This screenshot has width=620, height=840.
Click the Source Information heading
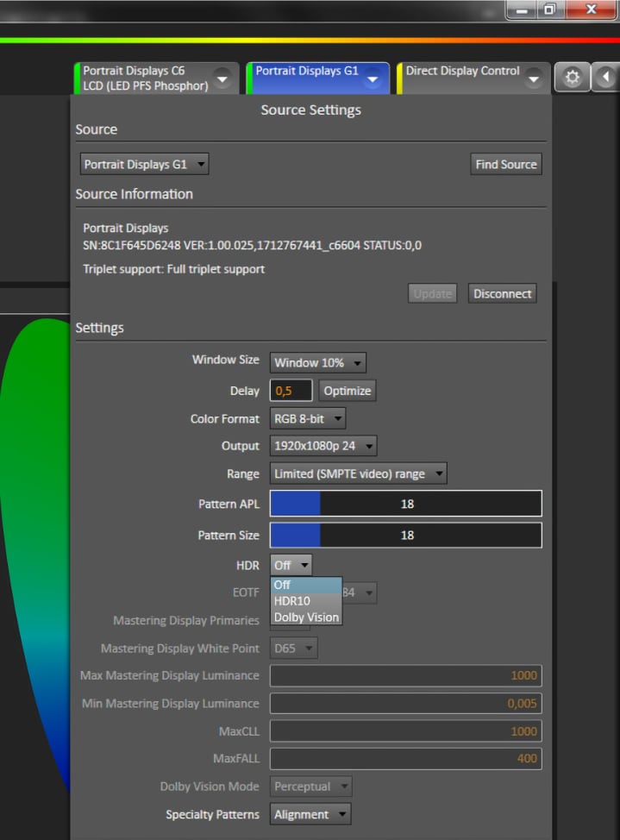pyautogui.click(x=134, y=194)
